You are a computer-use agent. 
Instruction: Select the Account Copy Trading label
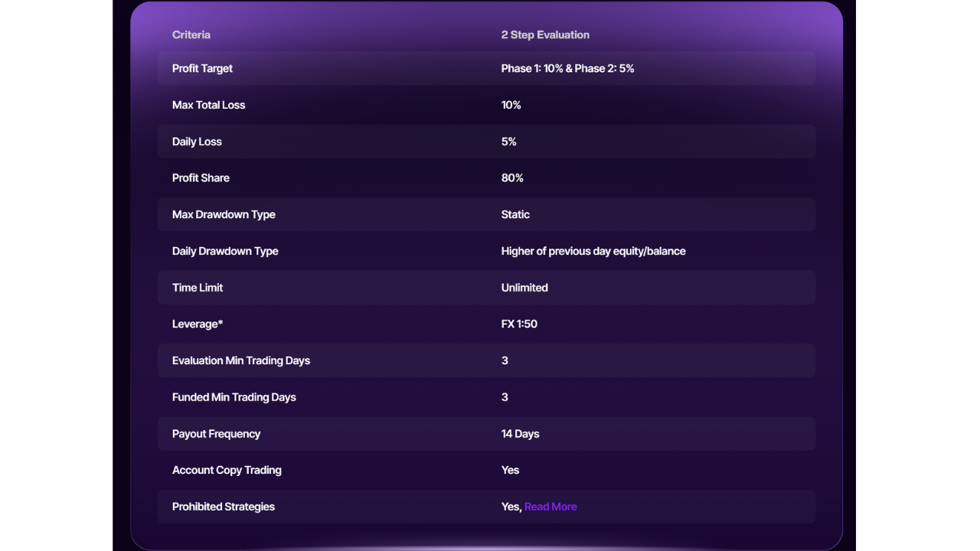click(227, 470)
